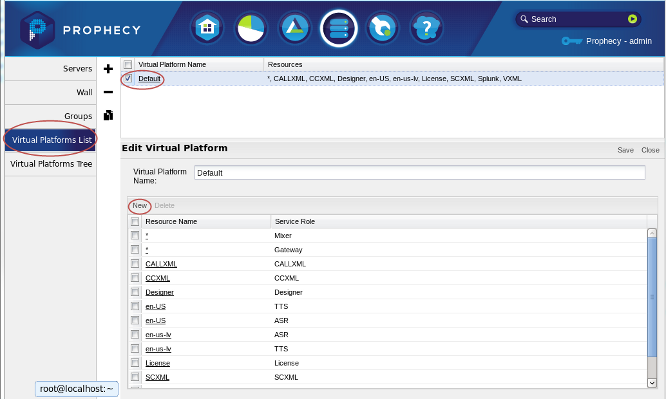666x399 pixels.
Task: Open the en-US link in TTS row
Action: [x=155, y=306]
